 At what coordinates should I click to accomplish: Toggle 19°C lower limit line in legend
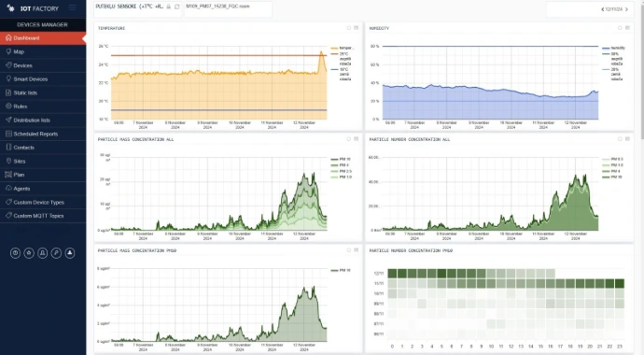(x=342, y=75)
